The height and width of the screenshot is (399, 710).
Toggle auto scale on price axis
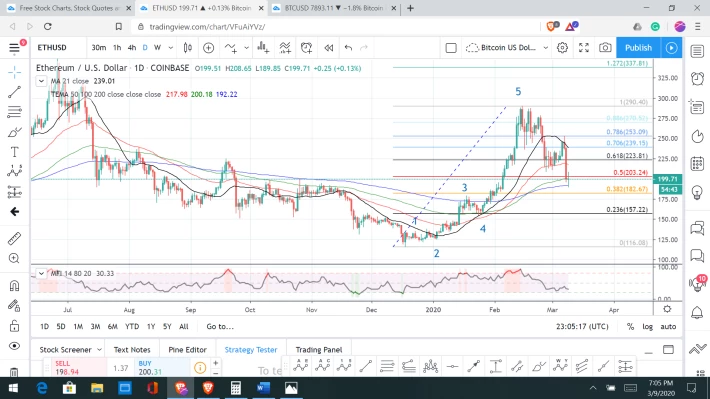(x=668, y=327)
